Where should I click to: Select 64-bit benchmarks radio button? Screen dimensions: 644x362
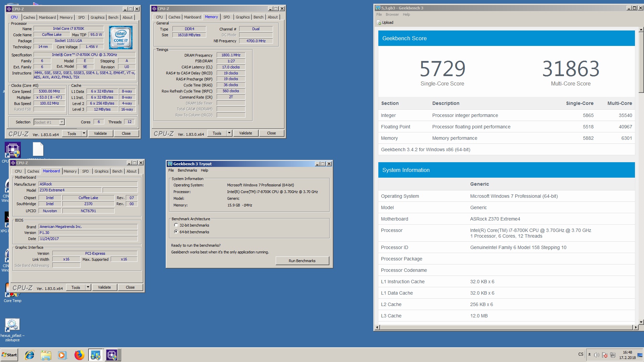[x=176, y=232]
